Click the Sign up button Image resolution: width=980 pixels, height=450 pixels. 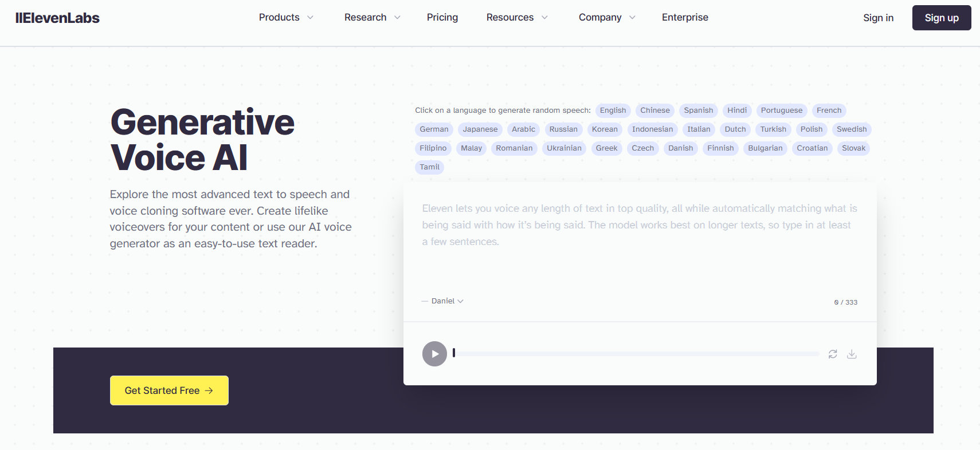coord(942,18)
